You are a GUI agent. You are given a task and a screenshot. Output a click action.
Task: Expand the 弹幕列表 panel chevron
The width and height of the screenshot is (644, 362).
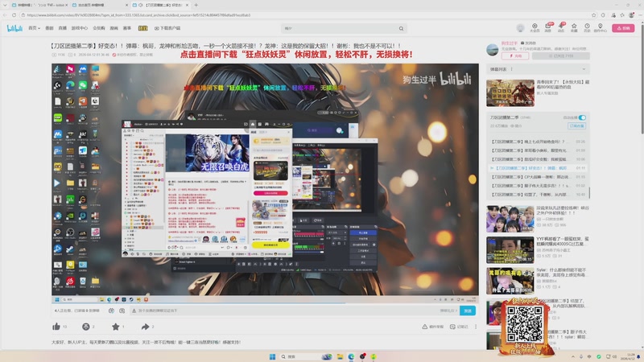pyautogui.click(x=584, y=69)
